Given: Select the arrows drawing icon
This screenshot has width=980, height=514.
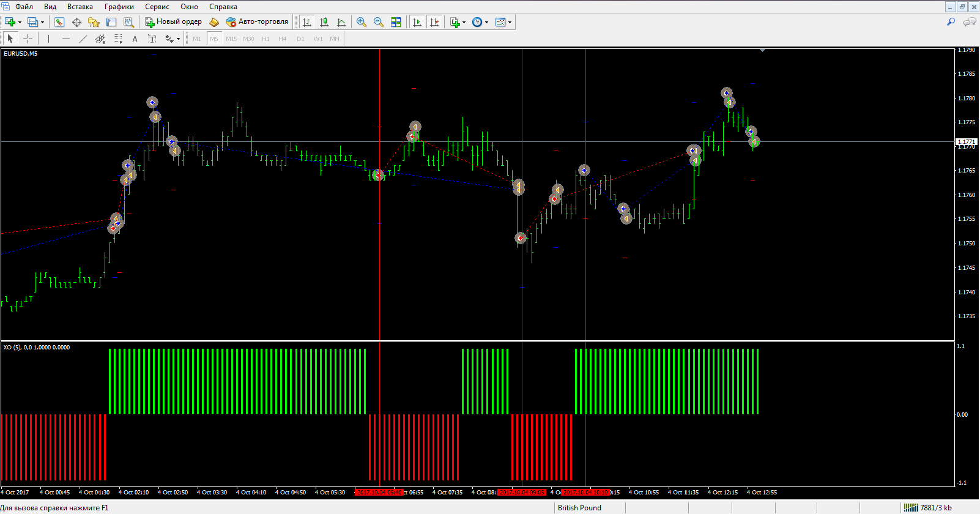Looking at the screenshot, I should [169, 39].
